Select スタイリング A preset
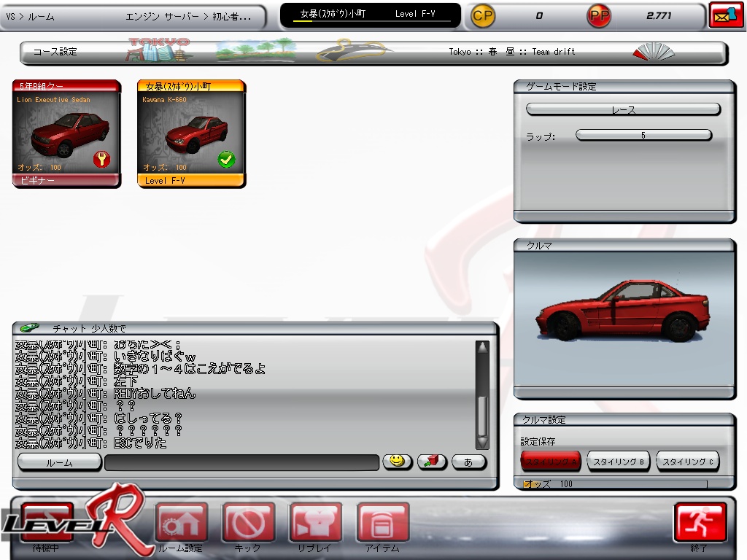This screenshot has width=747, height=560. coord(550,462)
